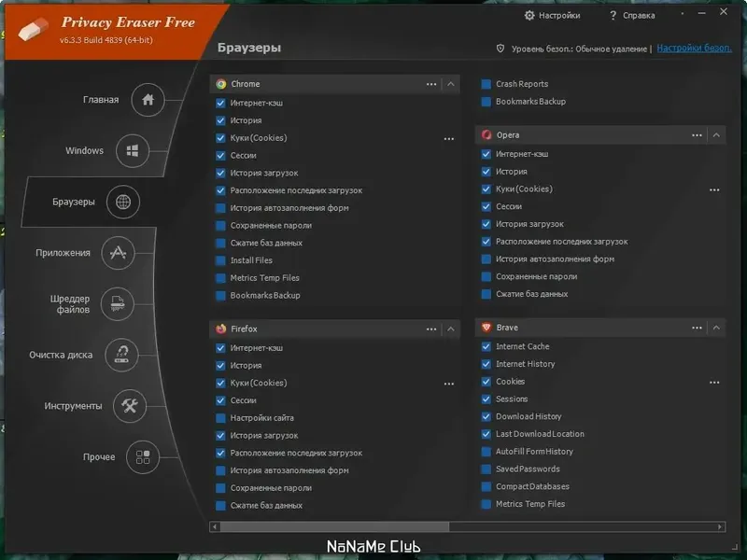Open the Приложения section icon
The height and width of the screenshot is (560, 747).
point(117,252)
